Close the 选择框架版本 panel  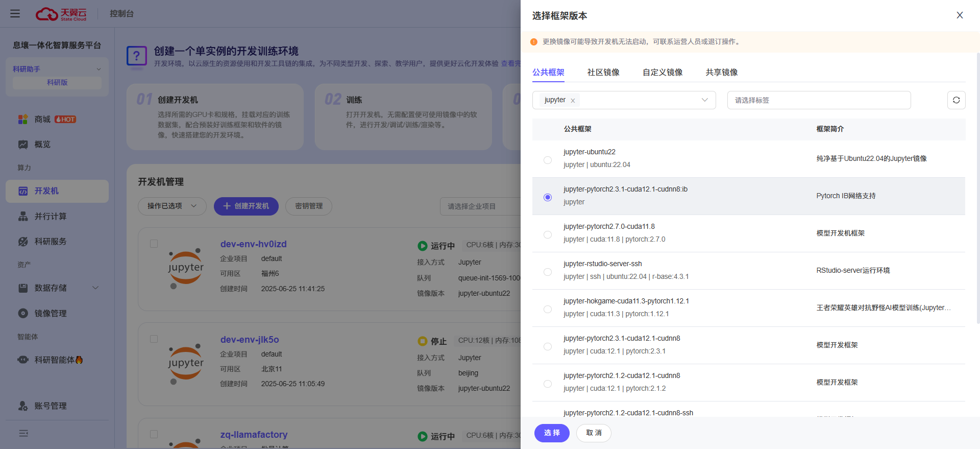click(960, 15)
